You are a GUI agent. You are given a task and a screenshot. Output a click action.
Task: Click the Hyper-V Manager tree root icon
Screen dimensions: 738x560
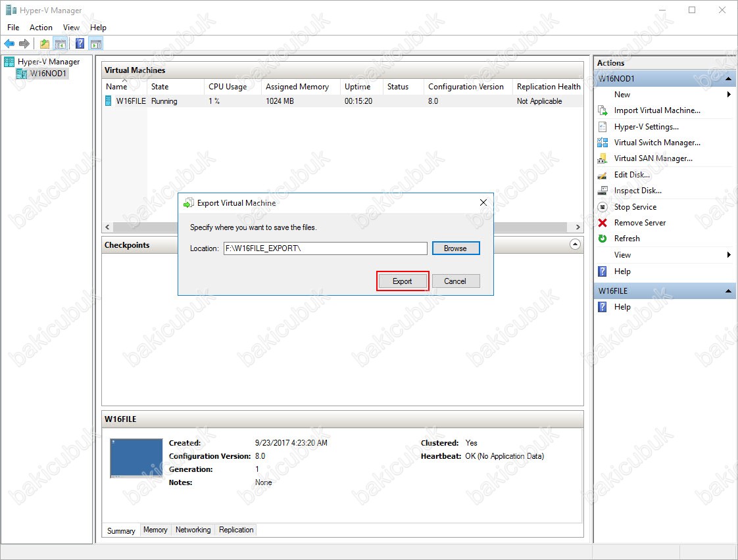click(x=9, y=62)
